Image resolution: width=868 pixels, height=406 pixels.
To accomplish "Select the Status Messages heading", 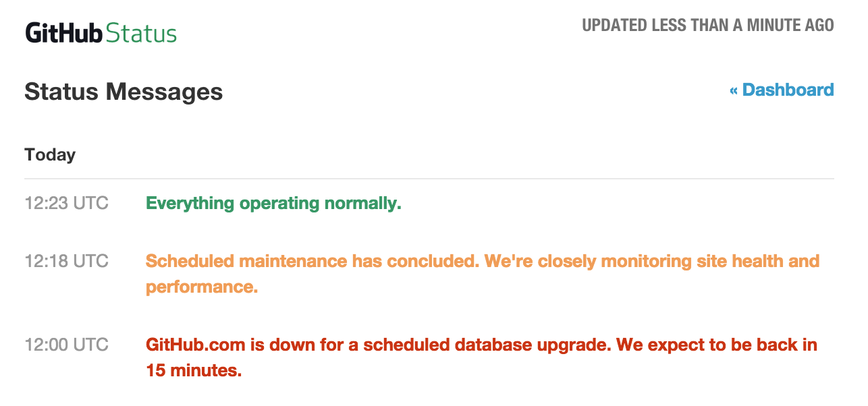I will (x=124, y=92).
